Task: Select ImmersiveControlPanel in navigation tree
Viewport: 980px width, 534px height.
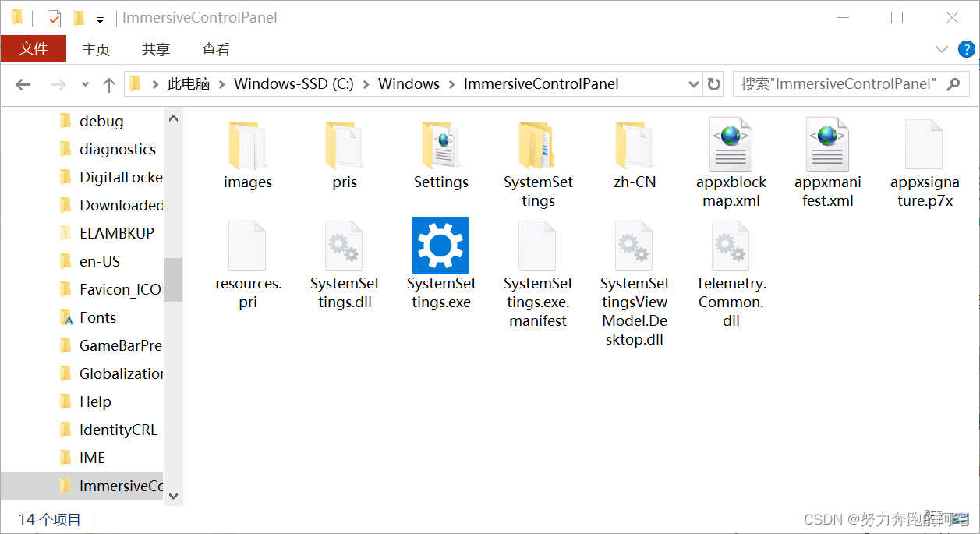Action: pos(82,486)
